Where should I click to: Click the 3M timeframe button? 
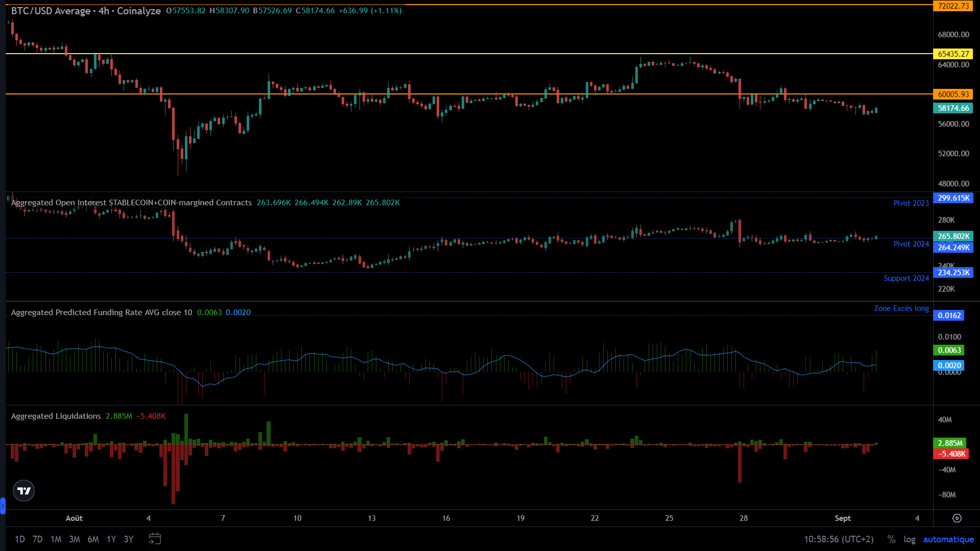pos(74,539)
